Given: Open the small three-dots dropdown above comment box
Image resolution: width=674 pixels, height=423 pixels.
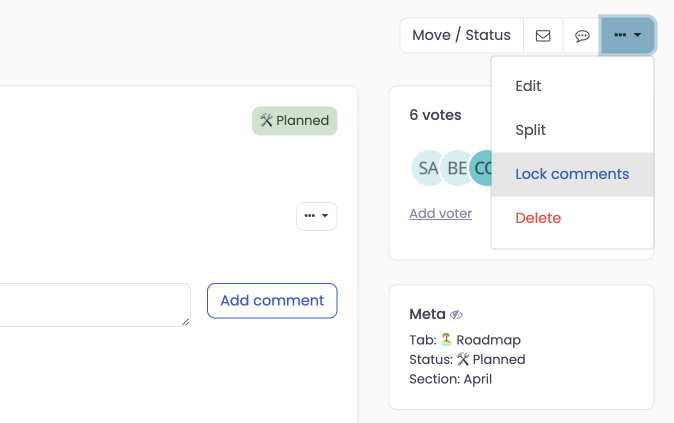Looking at the screenshot, I should (316, 216).
